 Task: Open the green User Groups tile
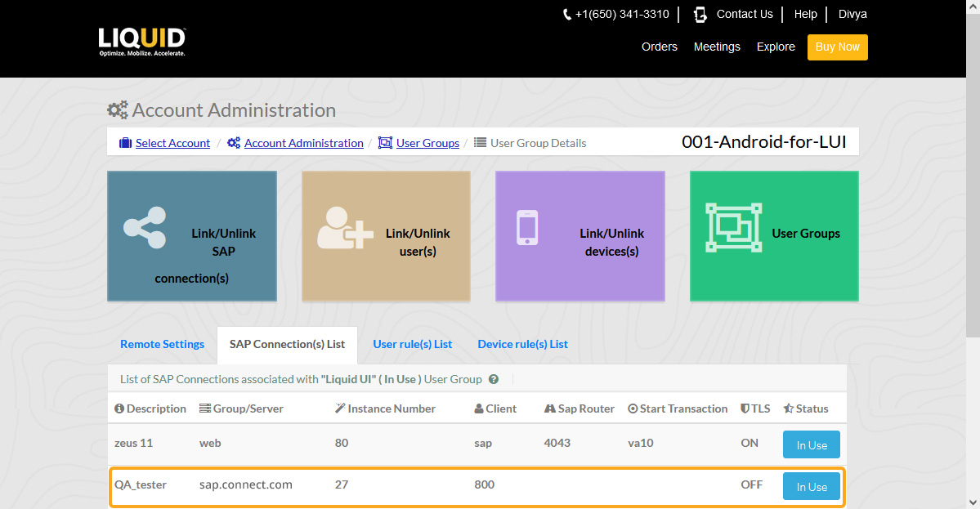[x=774, y=236]
